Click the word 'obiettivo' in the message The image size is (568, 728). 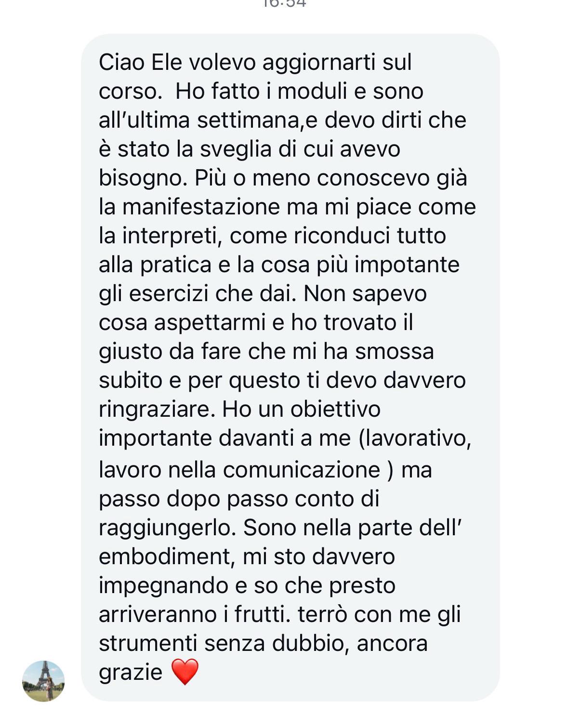(x=335, y=410)
